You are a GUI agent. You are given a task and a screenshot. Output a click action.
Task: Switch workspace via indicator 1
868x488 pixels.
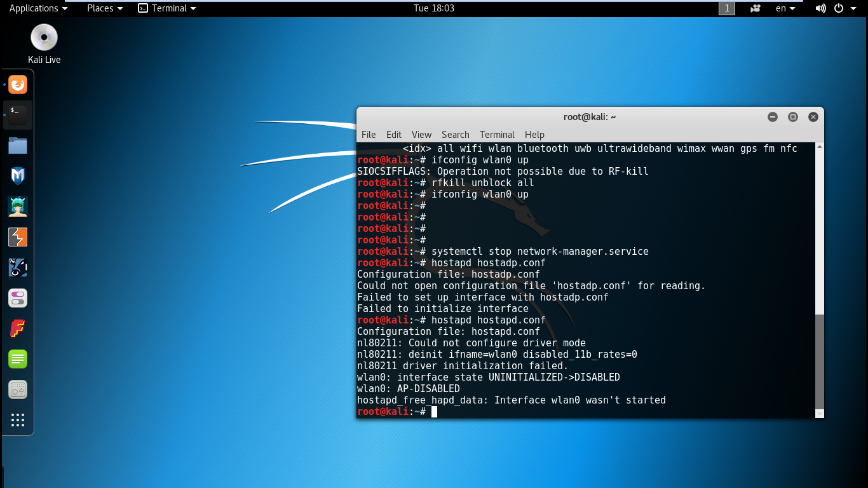[x=727, y=8]
